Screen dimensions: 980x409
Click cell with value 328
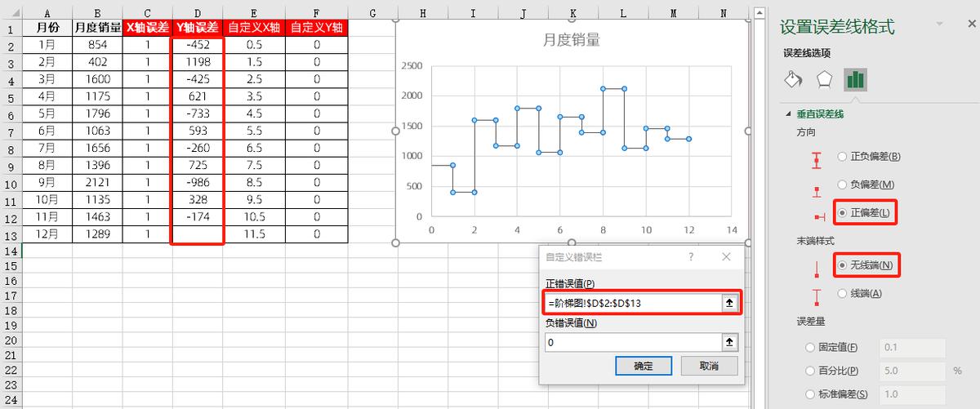click(197, 199)
